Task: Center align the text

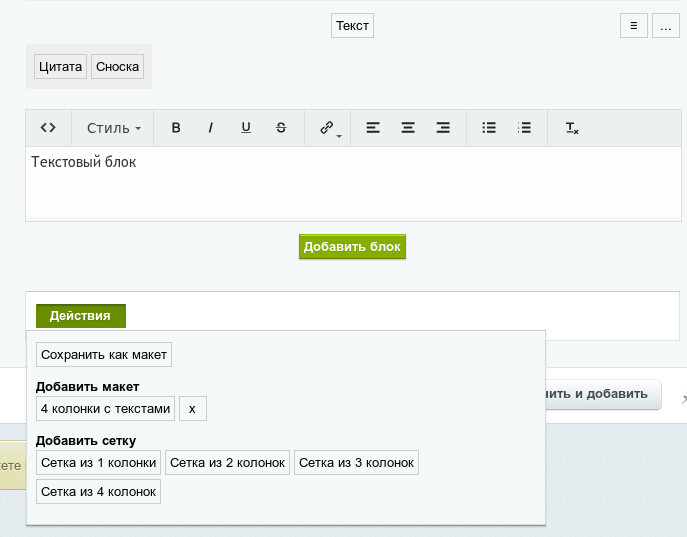Action: coord(408,128)
